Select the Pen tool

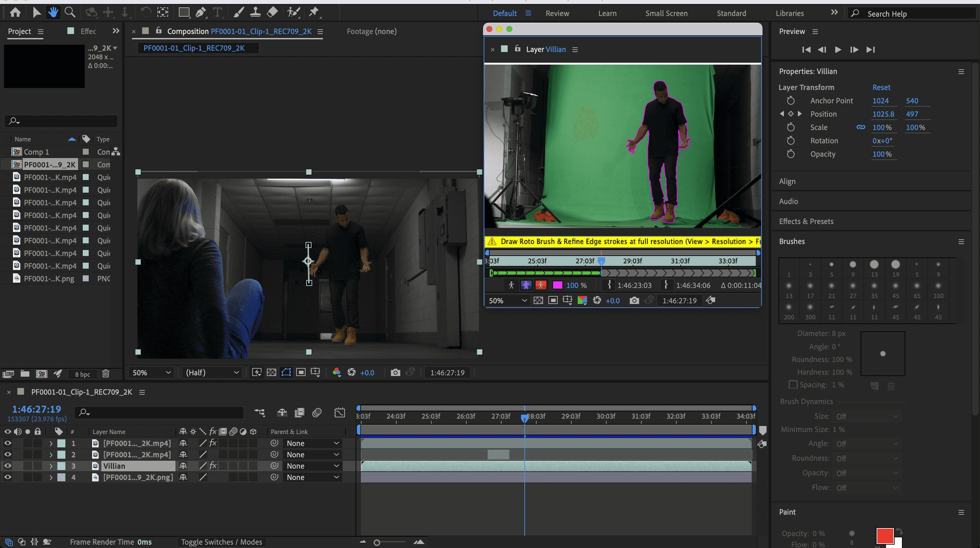(x=200, y=13)
